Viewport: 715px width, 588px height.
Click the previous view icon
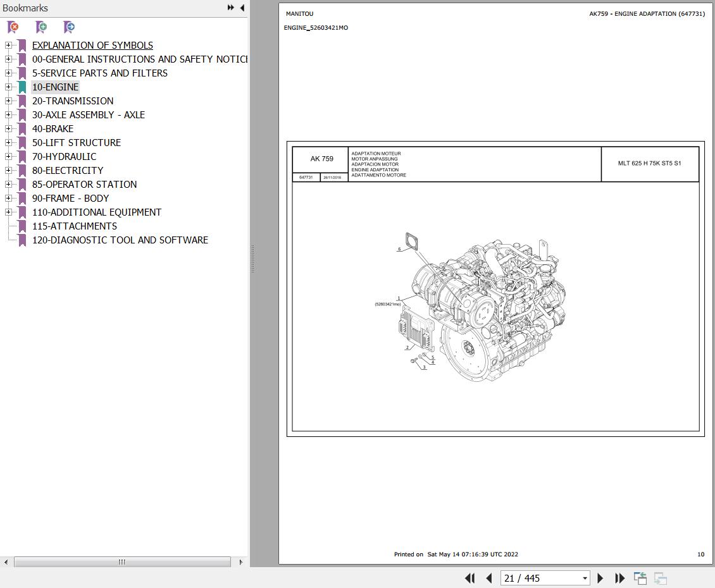[640, 579]
